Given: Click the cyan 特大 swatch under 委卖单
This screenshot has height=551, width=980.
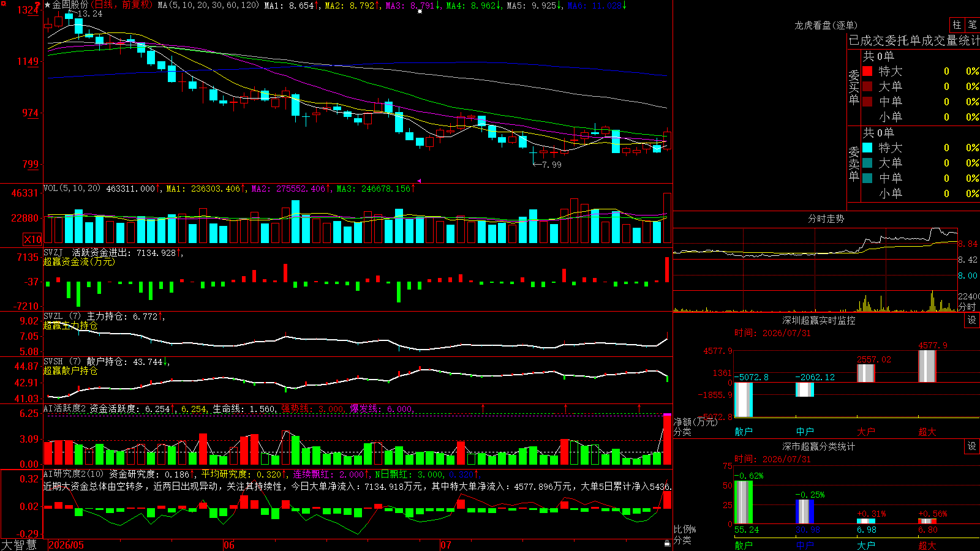Looking at the screenshot, I should (867, 148).
